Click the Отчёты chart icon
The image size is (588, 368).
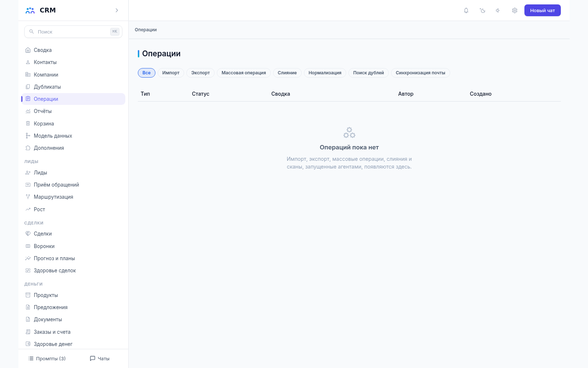(28, 111)
